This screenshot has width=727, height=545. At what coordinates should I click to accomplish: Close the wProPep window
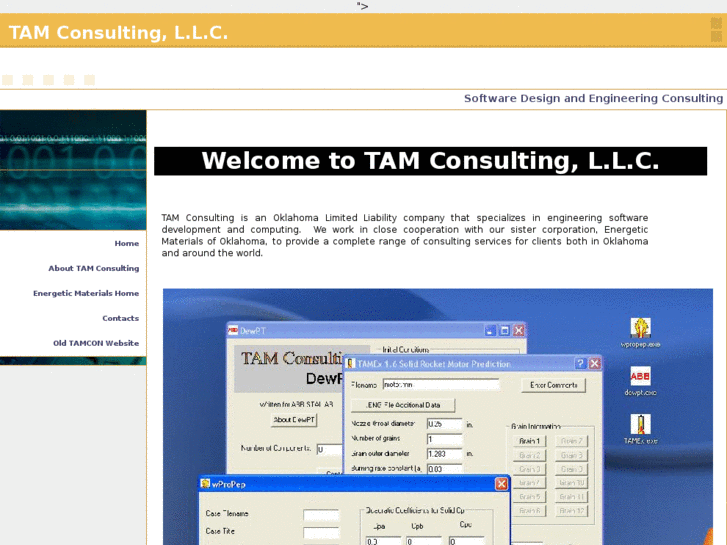(501, 484)
